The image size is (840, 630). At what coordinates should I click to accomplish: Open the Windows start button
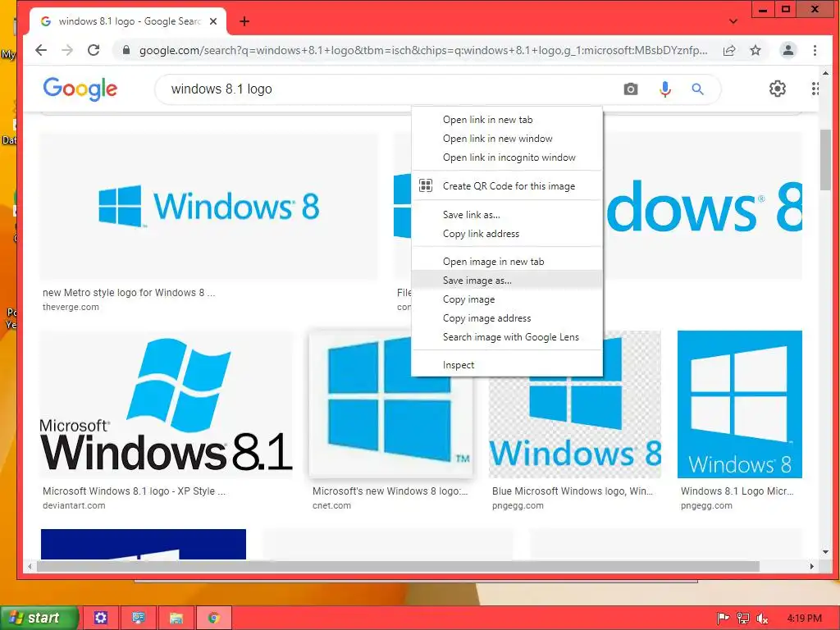pos(39,618)
